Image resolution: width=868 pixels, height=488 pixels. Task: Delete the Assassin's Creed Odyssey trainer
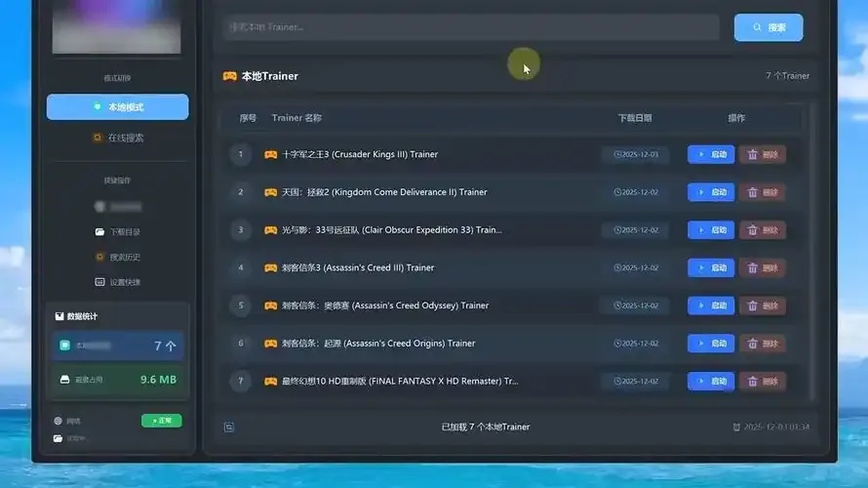[763, 305]
